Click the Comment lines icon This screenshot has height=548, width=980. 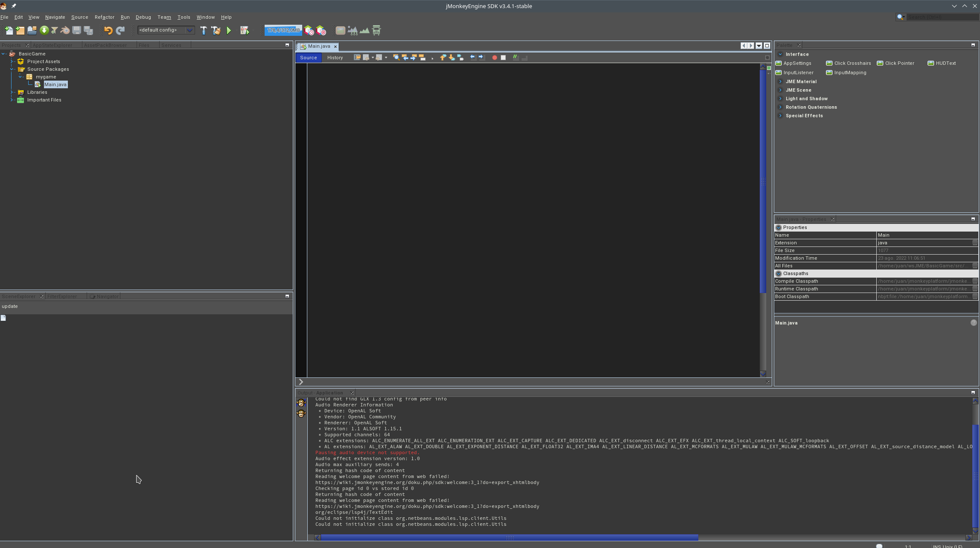click(x=516, y=58)
